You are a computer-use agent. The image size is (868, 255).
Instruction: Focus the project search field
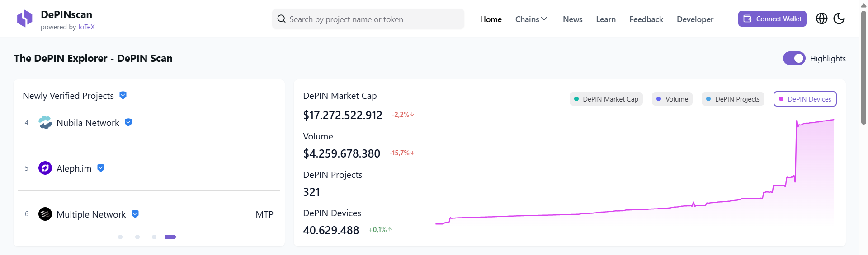click(368, 19)
